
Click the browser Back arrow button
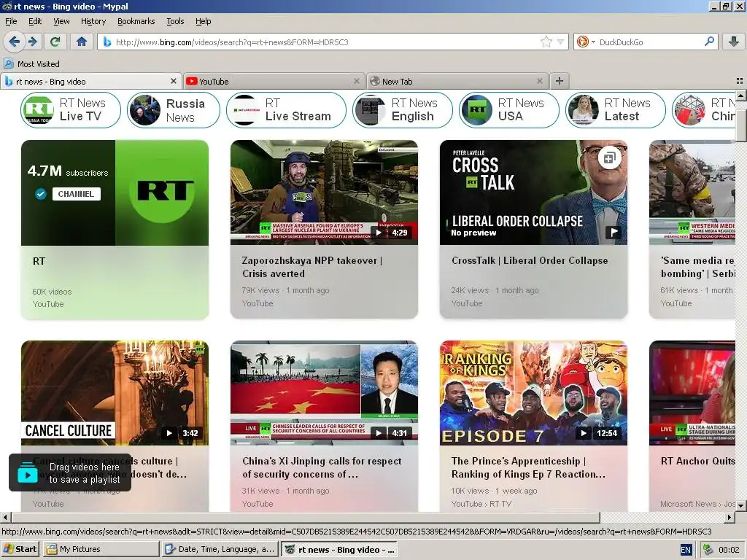click(x=15, y=42)
